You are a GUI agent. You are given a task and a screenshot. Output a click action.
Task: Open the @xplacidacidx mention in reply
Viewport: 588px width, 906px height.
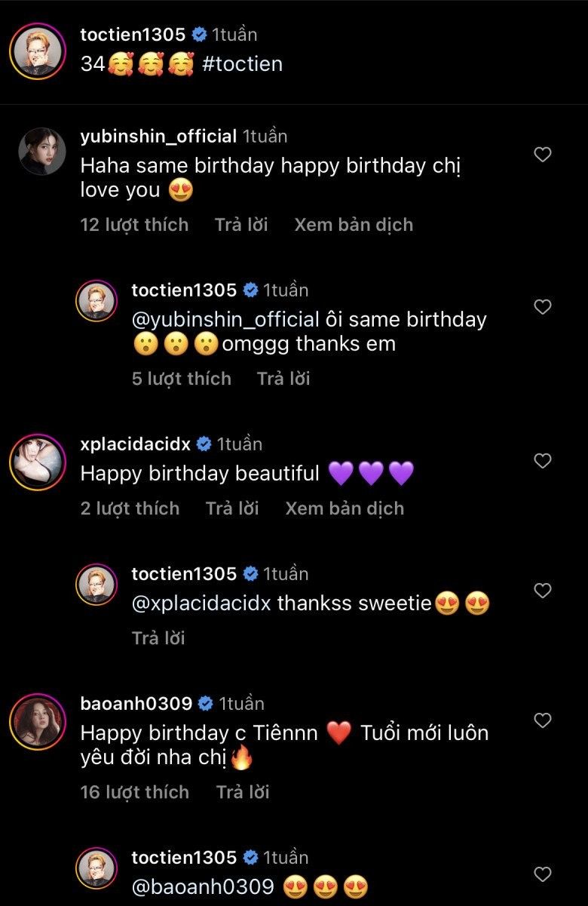pos(201,603)
